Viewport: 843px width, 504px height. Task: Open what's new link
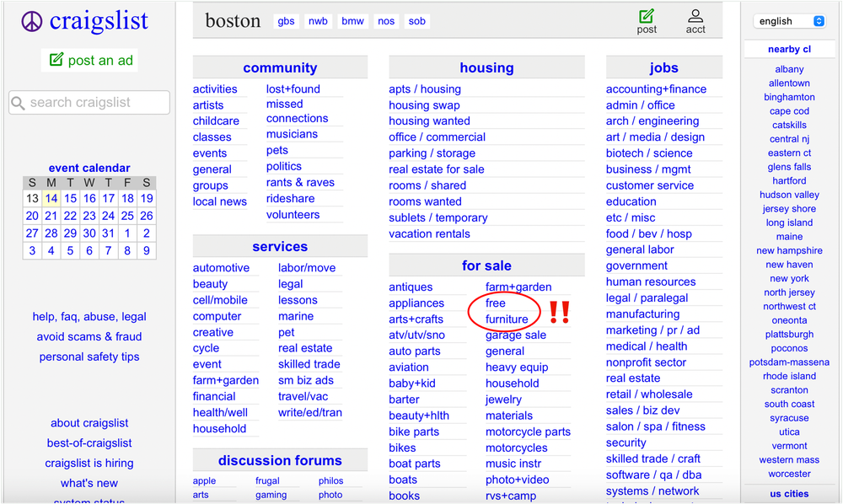[89, 483]
